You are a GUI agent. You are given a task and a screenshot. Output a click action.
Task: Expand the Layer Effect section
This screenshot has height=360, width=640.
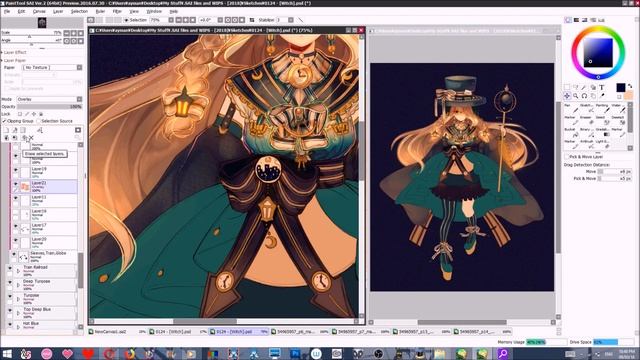14,52
